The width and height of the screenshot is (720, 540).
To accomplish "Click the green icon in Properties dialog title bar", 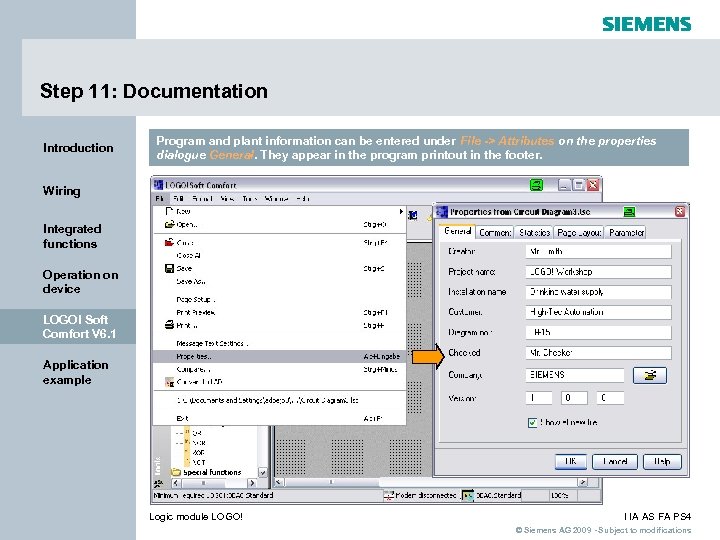I will [x=629, y=212].
